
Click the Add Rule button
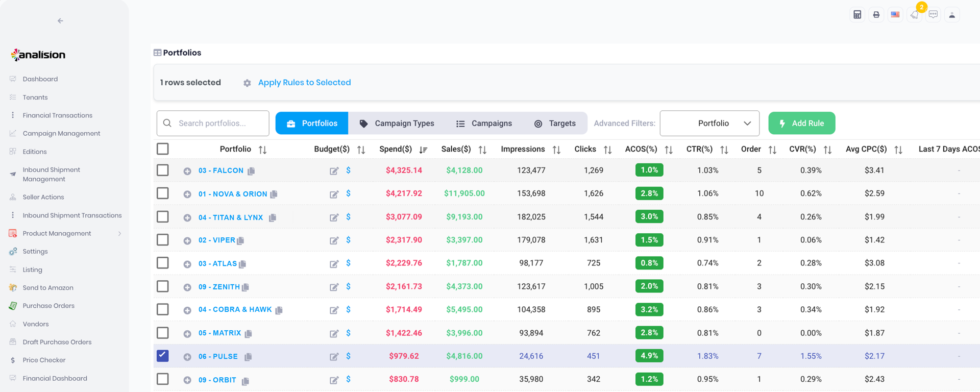tap(801, 124)
